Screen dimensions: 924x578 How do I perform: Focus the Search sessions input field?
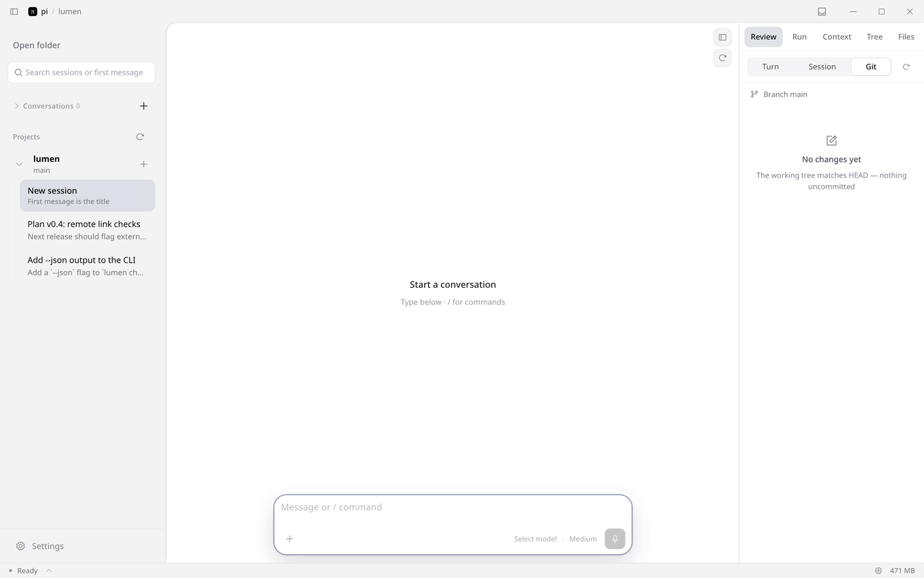81,73
